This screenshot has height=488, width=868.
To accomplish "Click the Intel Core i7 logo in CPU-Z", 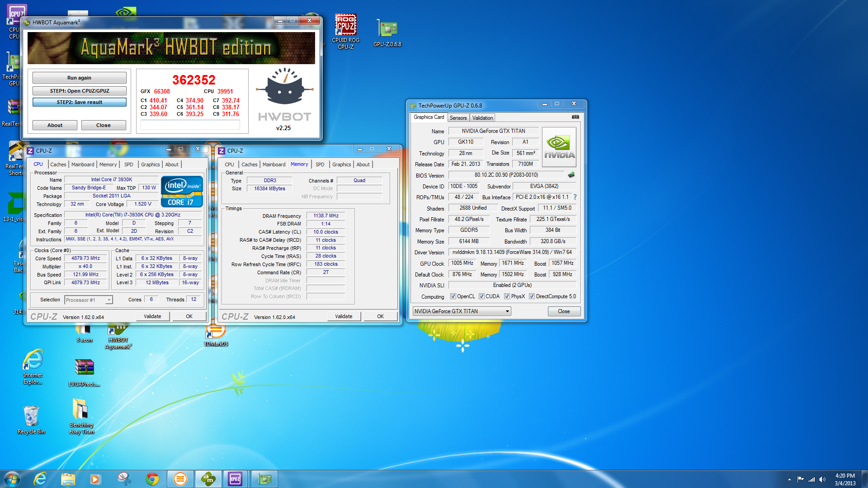I will pyautogui.click(x=182, y=191).
